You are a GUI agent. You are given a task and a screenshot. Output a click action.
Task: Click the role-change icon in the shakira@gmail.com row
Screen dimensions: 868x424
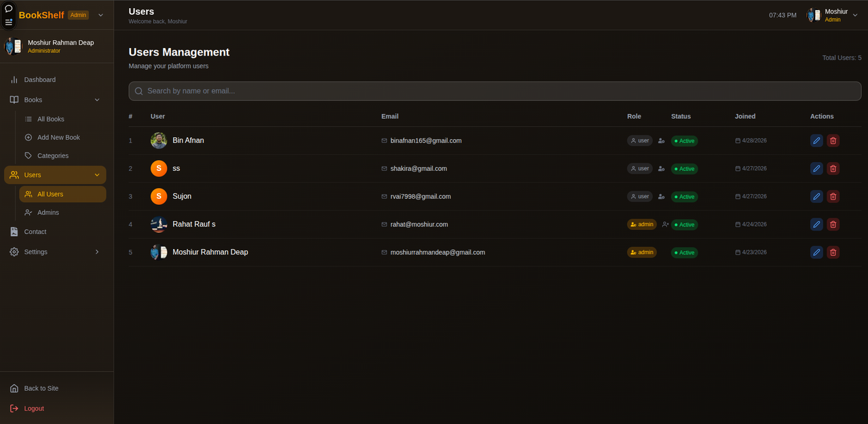[x=661, y=168]
